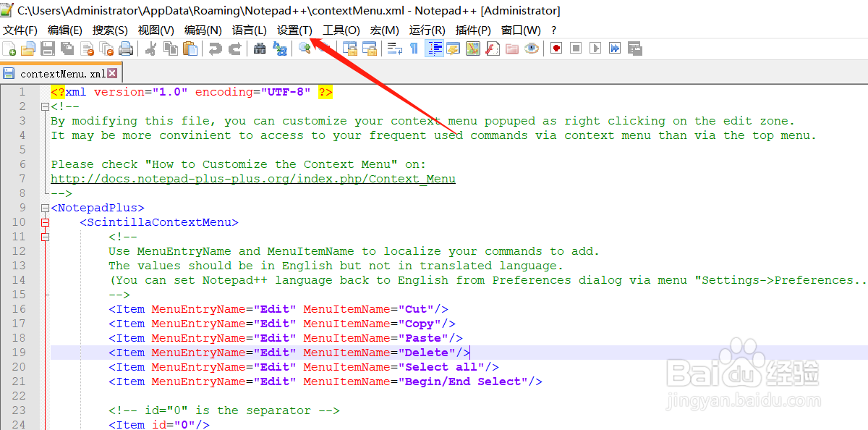This screenshot has height=430, width=868.
Task: Open the Function List panel icon
Action: (x=493, y=49)
